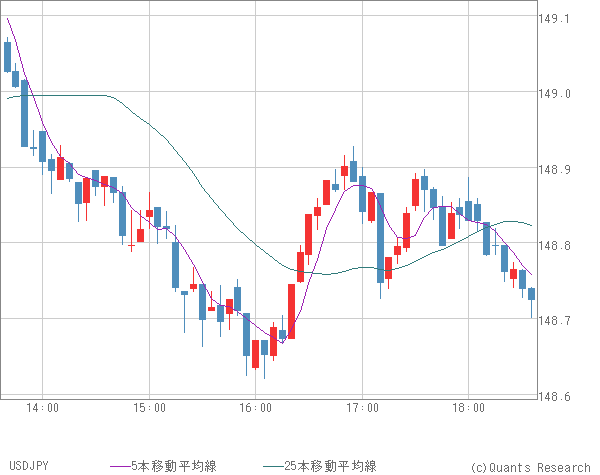Click the 15:00 time axis label
Image resolution: width=600 pixels, height=475 pixels.
(149, 408)
